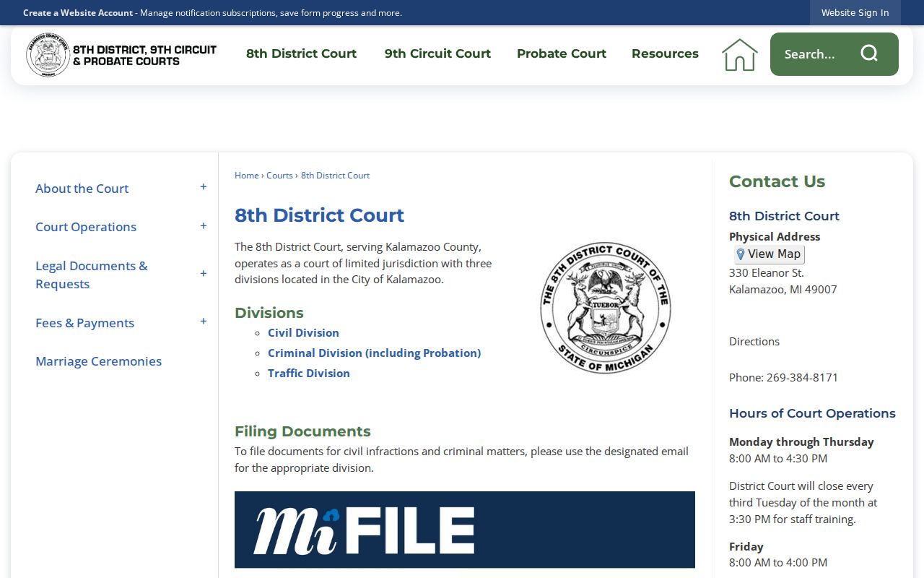
Task: Click the home icon in the header
Action: [x=740, y=55]
